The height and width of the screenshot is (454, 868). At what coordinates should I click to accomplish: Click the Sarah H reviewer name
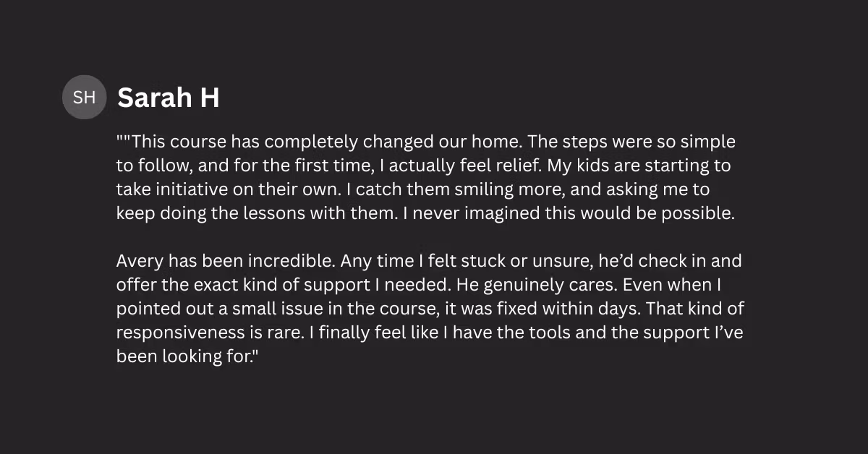pos(169,98)
